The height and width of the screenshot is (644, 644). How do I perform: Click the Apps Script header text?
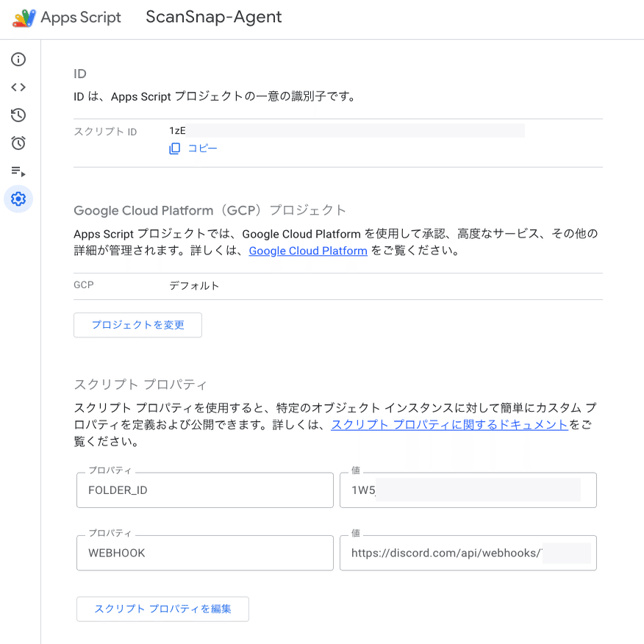click(x=81, y=18)
